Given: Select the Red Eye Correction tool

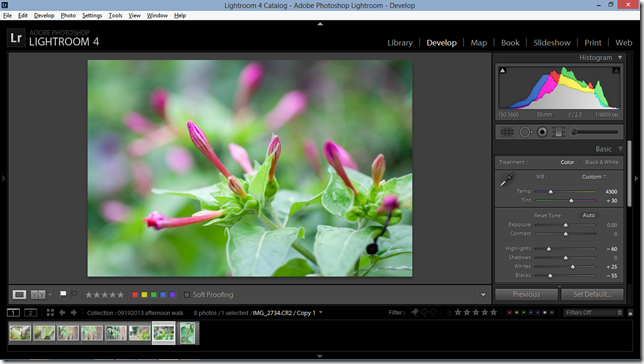Looking at the screenshot, I should 542,132.
